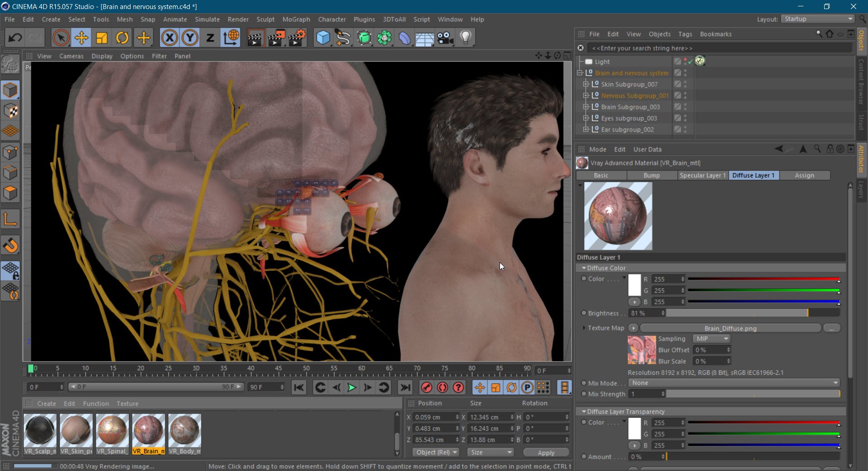Switch to the Bump tab

point(651,175)
